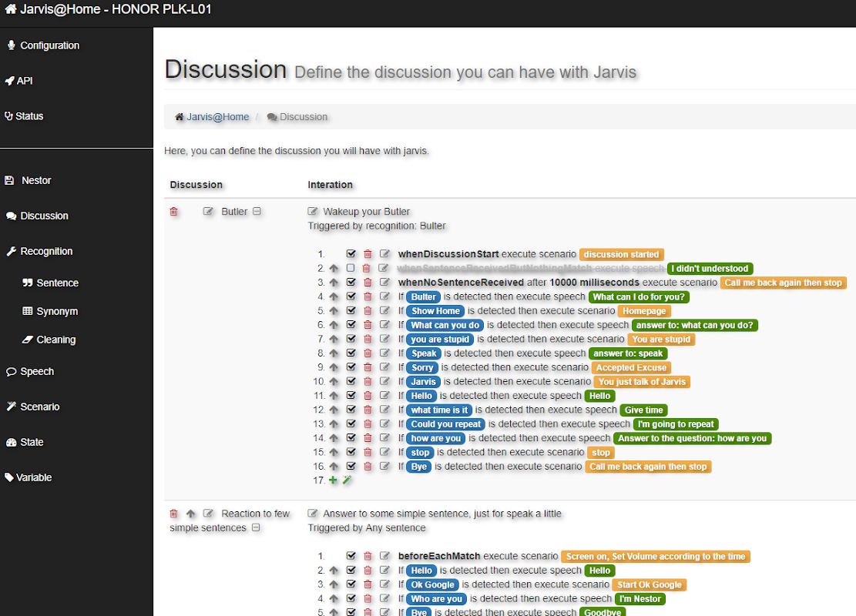Click the green plus to add interaction 17
The height and width of the screenshot is (616, 856).
[x=333, y=480]
